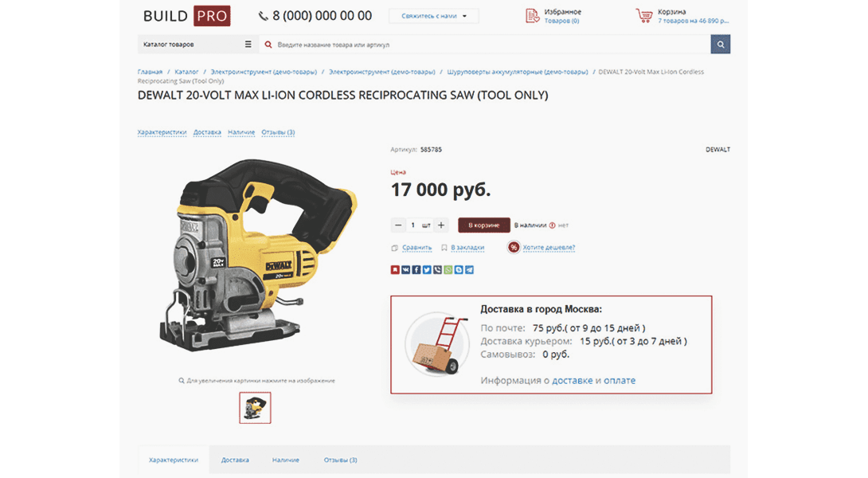This screenshot has width=868, height=478.
Task: Click the red percent discount icon
Action: [514, 247]
